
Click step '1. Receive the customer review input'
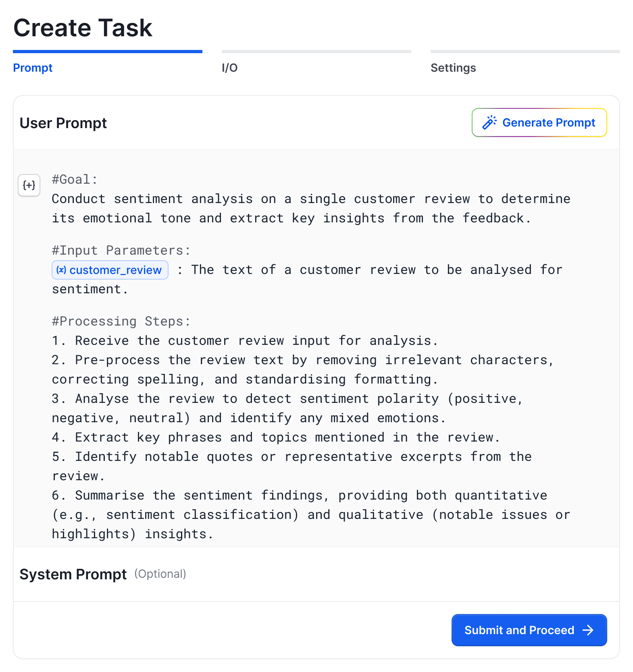(x=191, y=341)
